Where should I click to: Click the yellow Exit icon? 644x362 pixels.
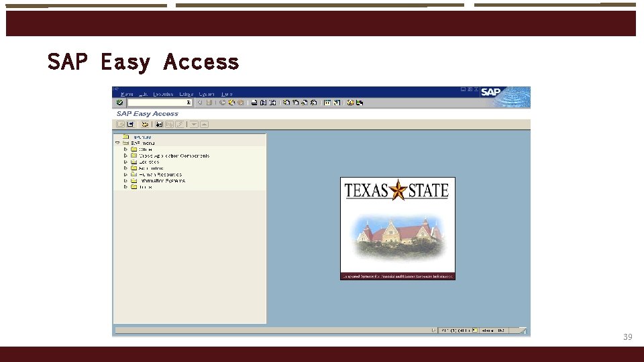click(x=231, y=103)
